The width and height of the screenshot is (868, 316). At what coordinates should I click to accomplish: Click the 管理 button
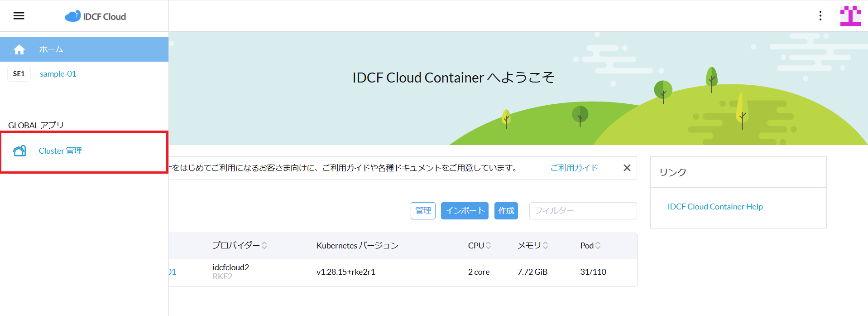coord(423,211)
